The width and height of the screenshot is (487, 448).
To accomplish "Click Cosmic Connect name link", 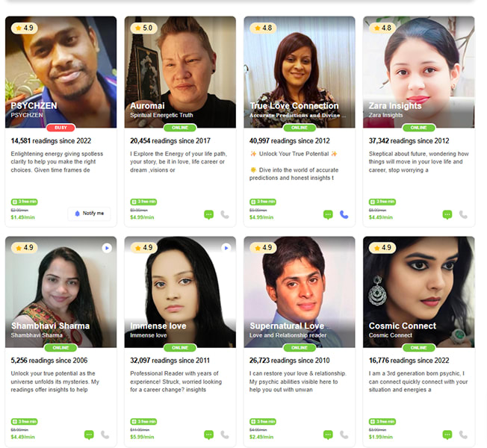I will (403, 326).
